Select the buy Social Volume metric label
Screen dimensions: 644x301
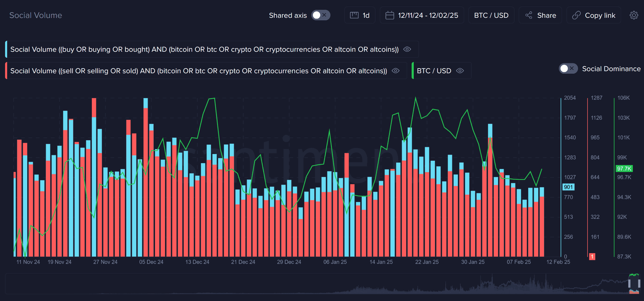click(204, 49)
